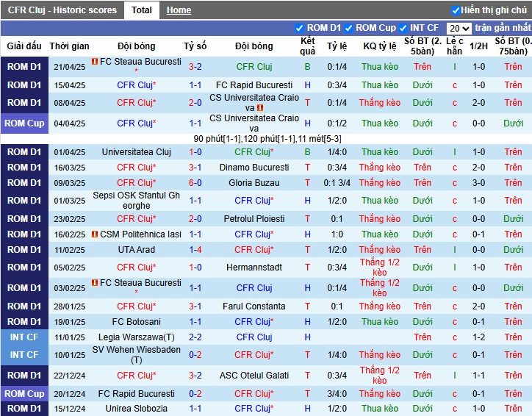
Task: Click the 0-2 score on 20/12/24
Action: tap(195, 394)
